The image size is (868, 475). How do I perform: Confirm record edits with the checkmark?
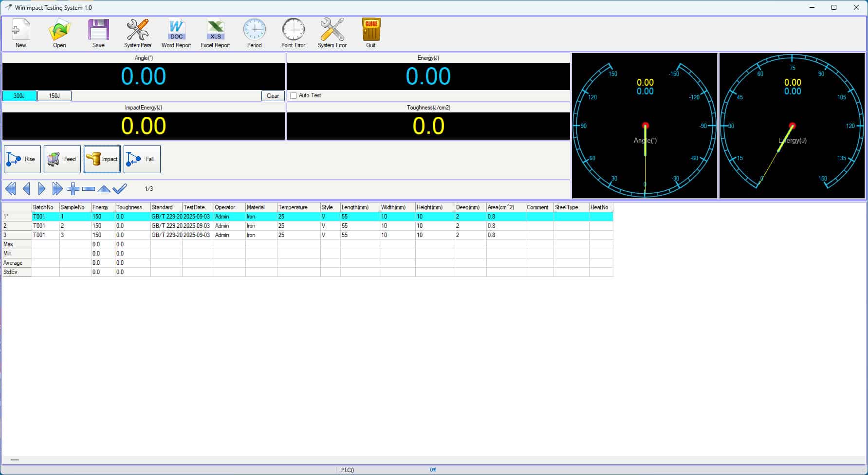tap(118, 189)
